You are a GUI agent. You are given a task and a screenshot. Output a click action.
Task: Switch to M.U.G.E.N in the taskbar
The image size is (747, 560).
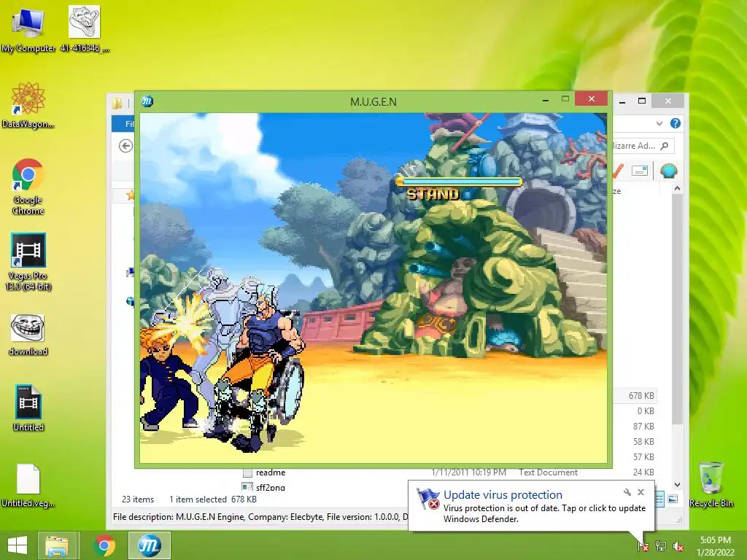point(149,545)
